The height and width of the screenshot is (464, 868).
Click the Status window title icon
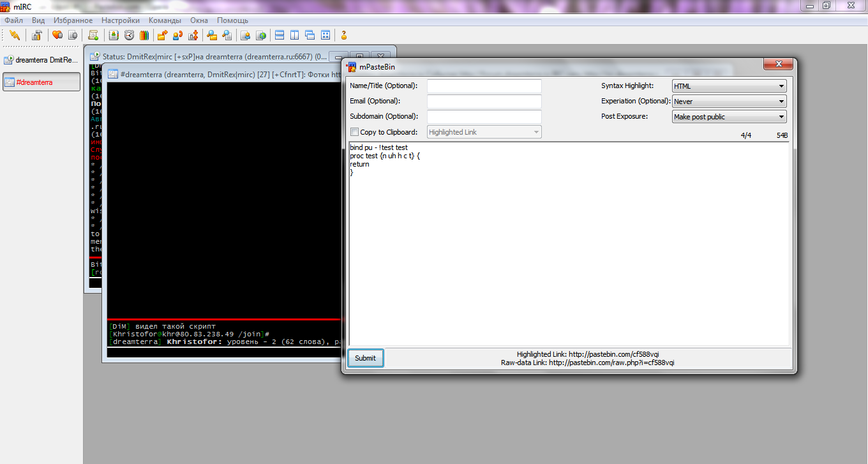94,56
